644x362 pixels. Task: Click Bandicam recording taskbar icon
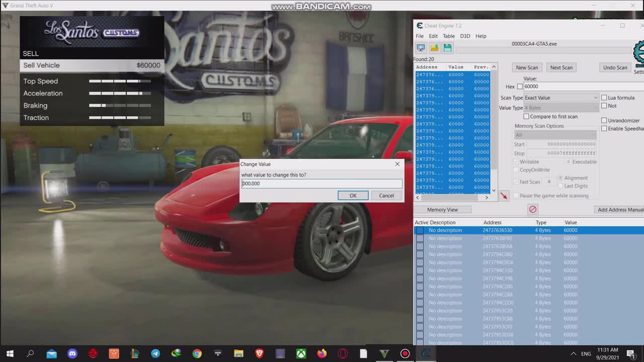[x=405, y=353]
